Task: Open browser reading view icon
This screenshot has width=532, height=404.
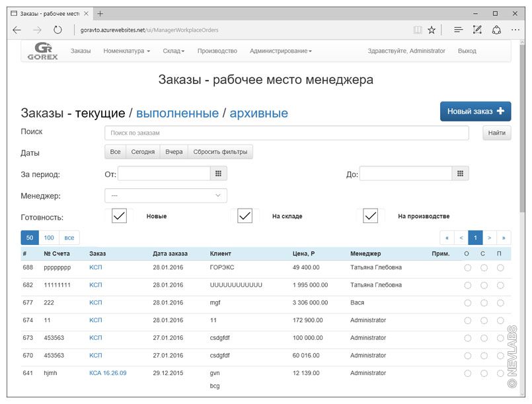Action: click(417, 30)
